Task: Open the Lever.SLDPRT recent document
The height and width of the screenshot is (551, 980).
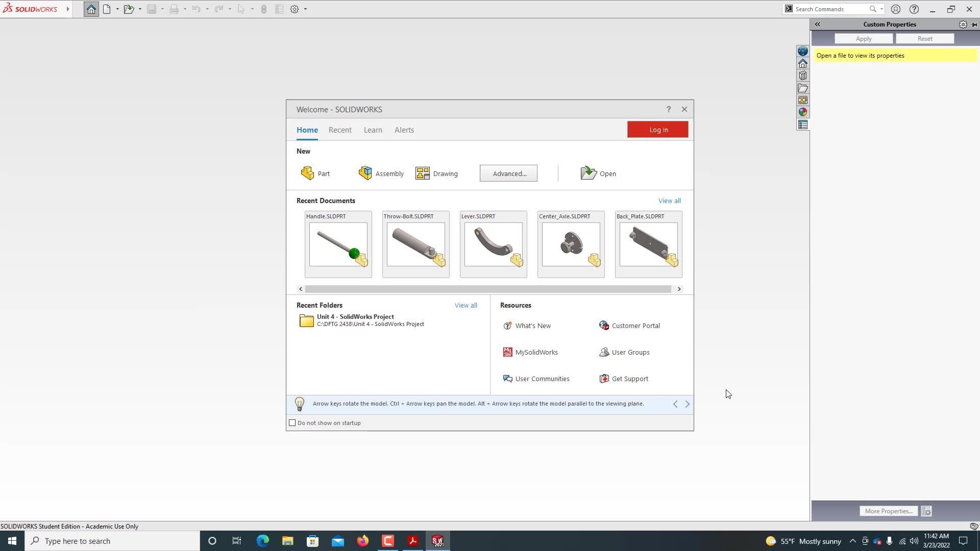Action: pos(494,244)
